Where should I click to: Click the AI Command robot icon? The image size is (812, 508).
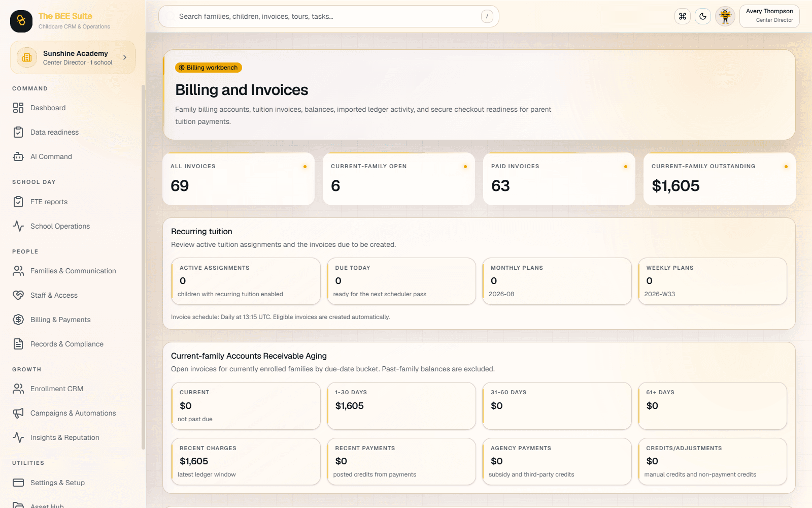point(18,156)
